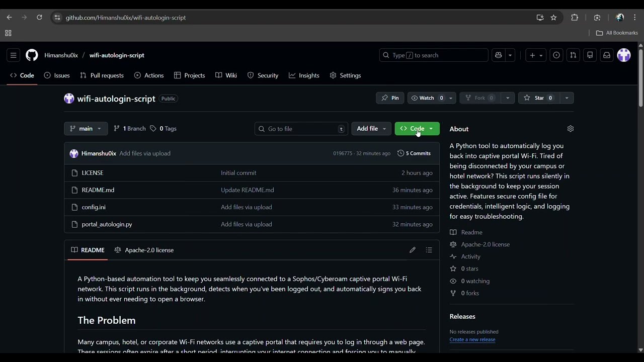This screenshot has width=644, height=362.
Task: Click the Go to file search field
Action: point(301,129)
